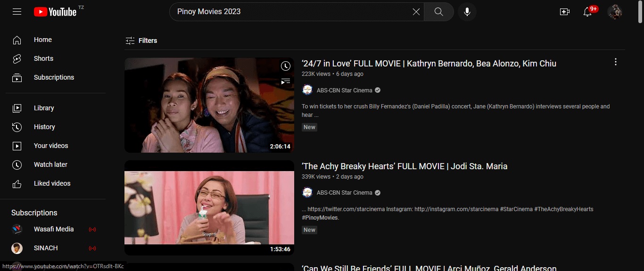The width and height of the screenshot is (644, 271).
Task: Open the hamburger guide menu
Action: click(17, 12)
